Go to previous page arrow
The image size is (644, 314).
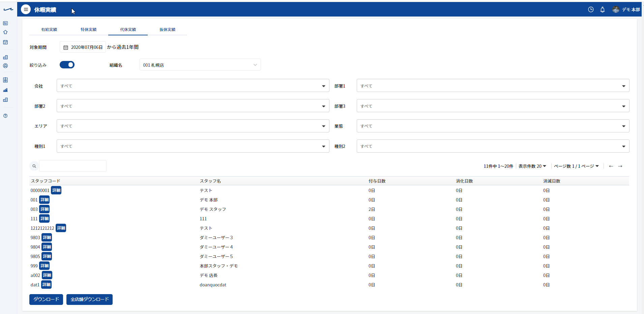(x=611, y=166)
